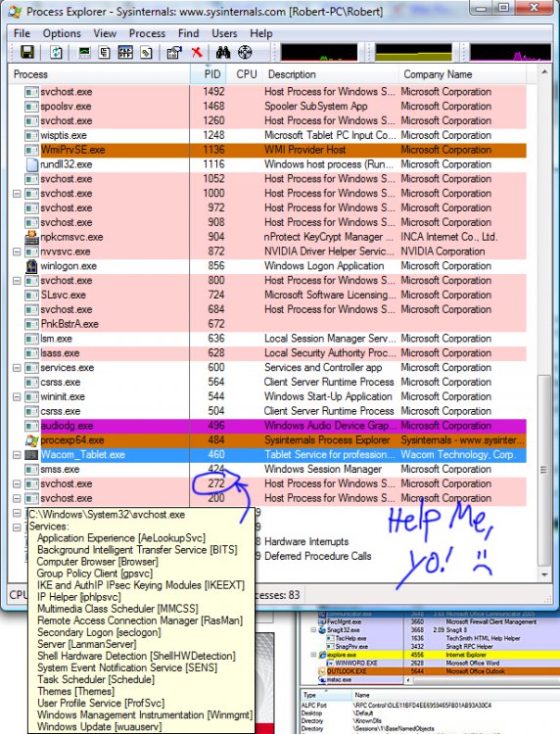This screenshot has width=560, height=734.
Task: Open the Options menu
Action: pyautogui.click(x=62, y=33)
